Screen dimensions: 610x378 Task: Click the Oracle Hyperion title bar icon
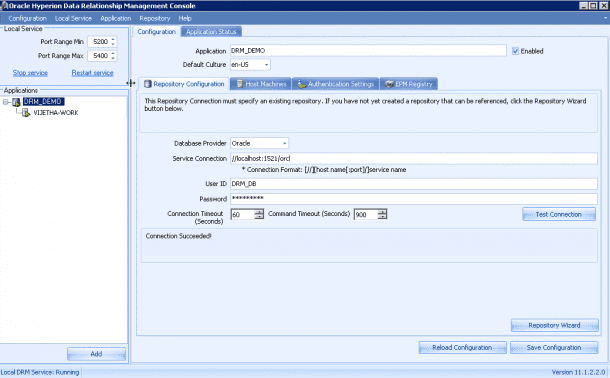pyautogui.click(x=4, y=5)
